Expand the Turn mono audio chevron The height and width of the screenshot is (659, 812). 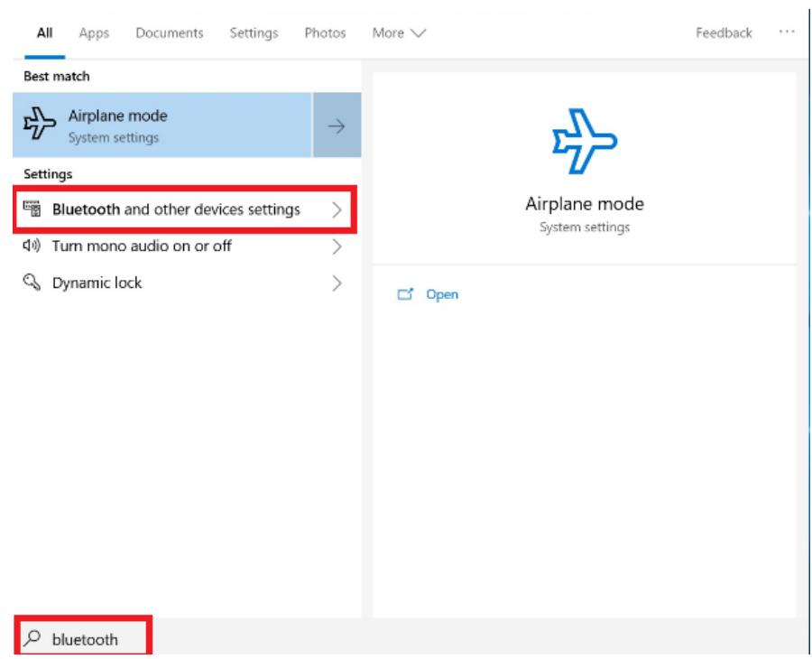(x=337, y=246)
